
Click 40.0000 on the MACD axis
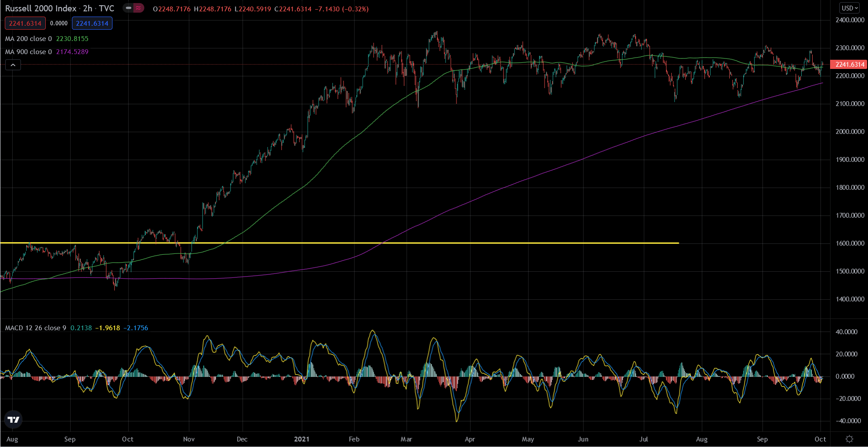coord(846,332)
